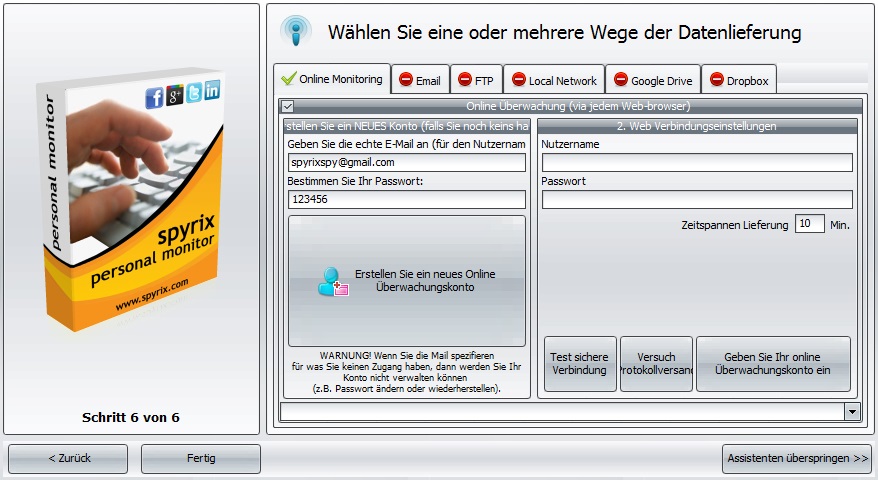Switch to the Online Monitoring tab
878x480 pixels.
pos(333,78)
